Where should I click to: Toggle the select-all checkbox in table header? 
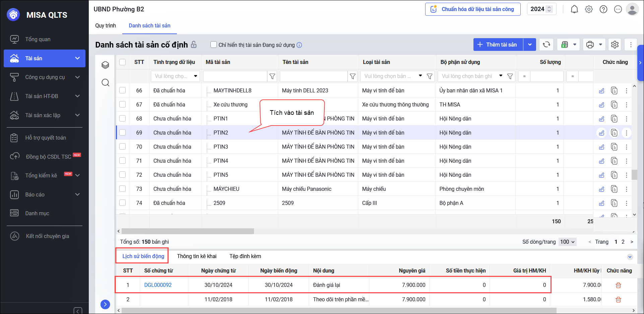(x=123, y=62)
